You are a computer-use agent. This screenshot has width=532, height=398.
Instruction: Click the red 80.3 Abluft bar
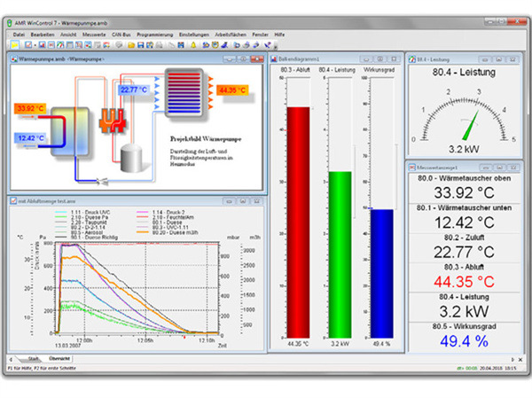pyautogui.click(x=298, y=220)
